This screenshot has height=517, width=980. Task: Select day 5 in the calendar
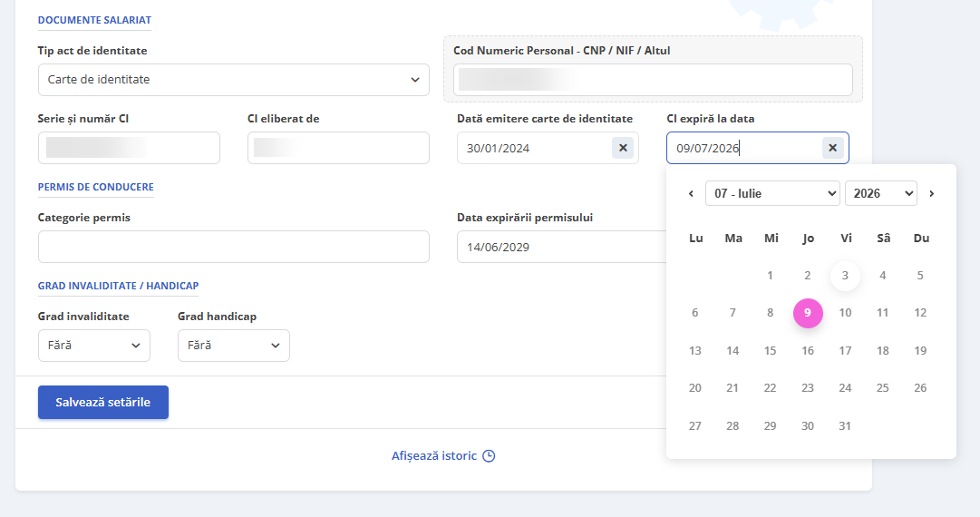pyautogui.click(x=920, y=276)
